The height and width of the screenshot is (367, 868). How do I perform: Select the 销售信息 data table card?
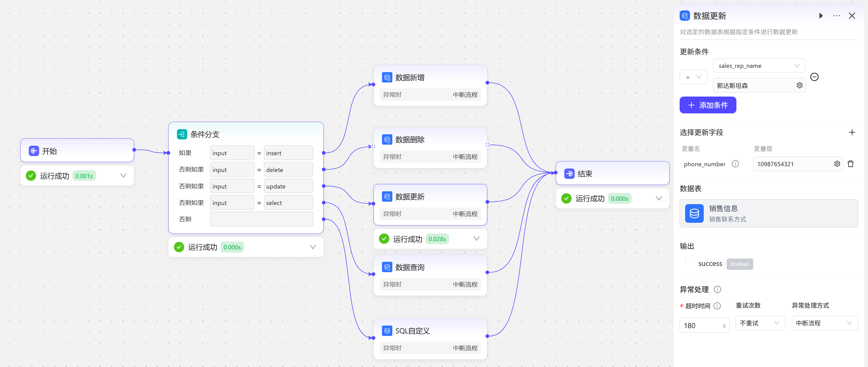pos(768,213)
